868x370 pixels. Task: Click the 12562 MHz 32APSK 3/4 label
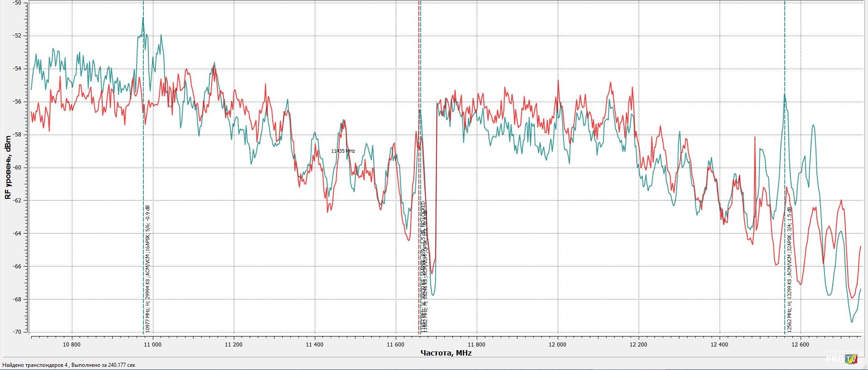(x=789, y=269)
